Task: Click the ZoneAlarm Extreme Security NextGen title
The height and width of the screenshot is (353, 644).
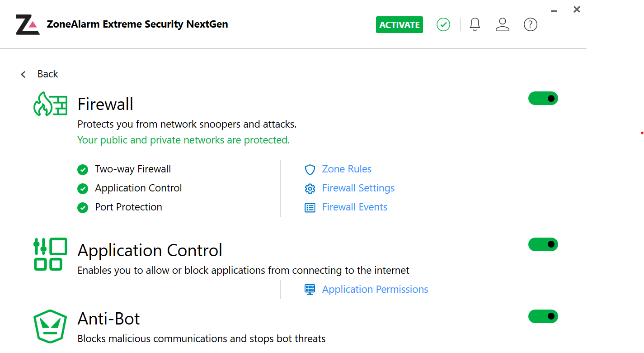Action: 137,24
